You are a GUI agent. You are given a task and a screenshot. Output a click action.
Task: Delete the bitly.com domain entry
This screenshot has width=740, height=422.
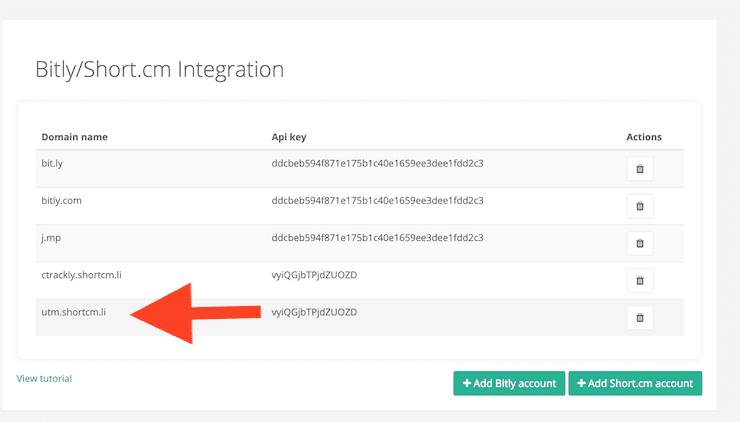639,206
